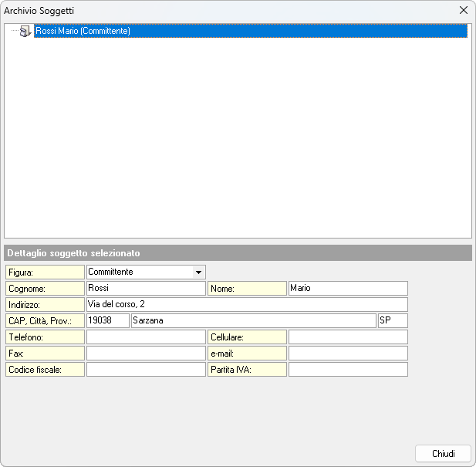Screen dimensions: 476x467
Task: Click the Nome field containing Mario
Action: 347,288
